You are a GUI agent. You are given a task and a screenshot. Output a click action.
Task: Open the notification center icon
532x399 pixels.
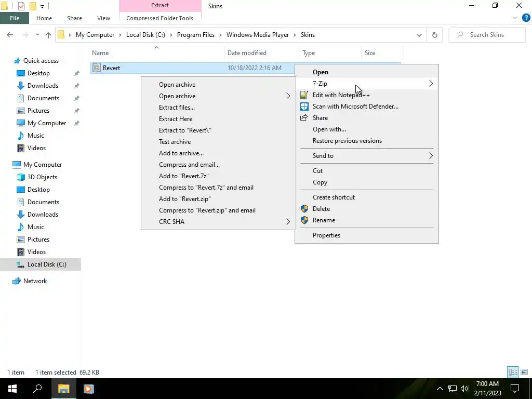pyautogui.click(x=515, y=389)
